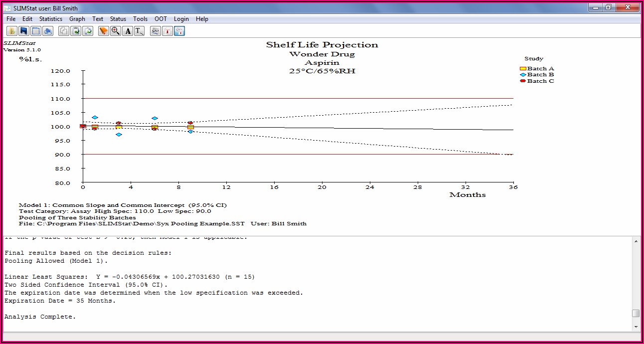Click the highlighted rightmost toolbar icon
The height and width of the screenshot is (344, 644).
coord(179,31)
